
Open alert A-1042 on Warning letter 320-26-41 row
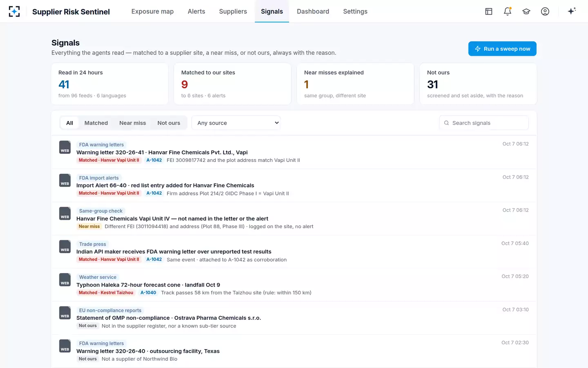[x=154, y=160]
